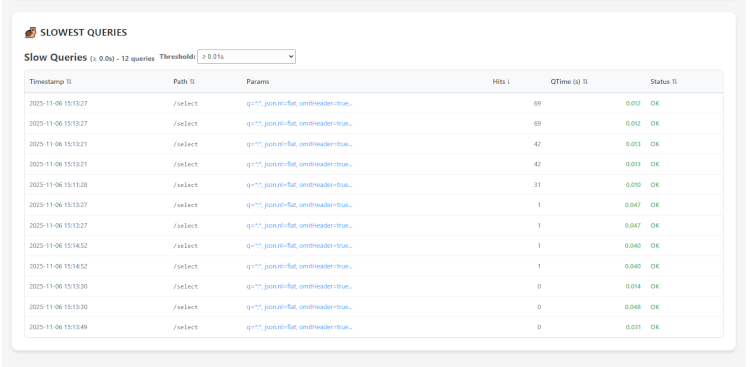This screenshot has width=750, height=367.
Task: Click the '12 queries' count text
Action: click(138, 59)
